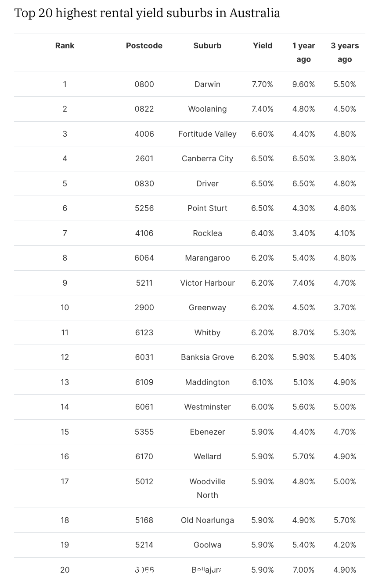382x588 pixels.
Task: Click the Old Noarlunga suburb name
Action: click(x=207, y=520)
